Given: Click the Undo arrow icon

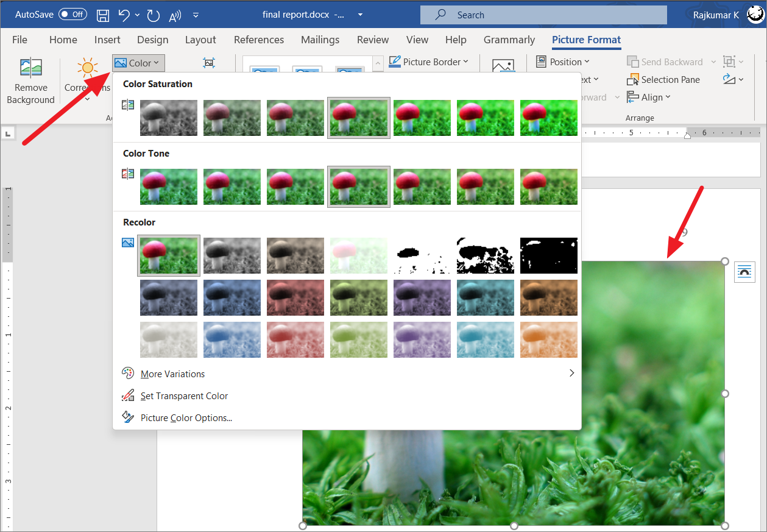Looking at the screenshot, I should (x=124, y=15).
